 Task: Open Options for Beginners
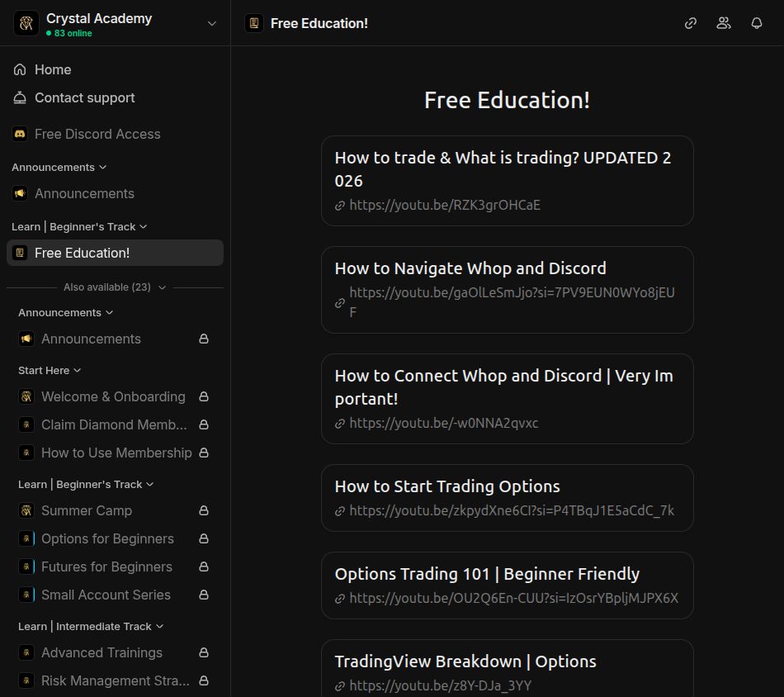click(115, 539)
